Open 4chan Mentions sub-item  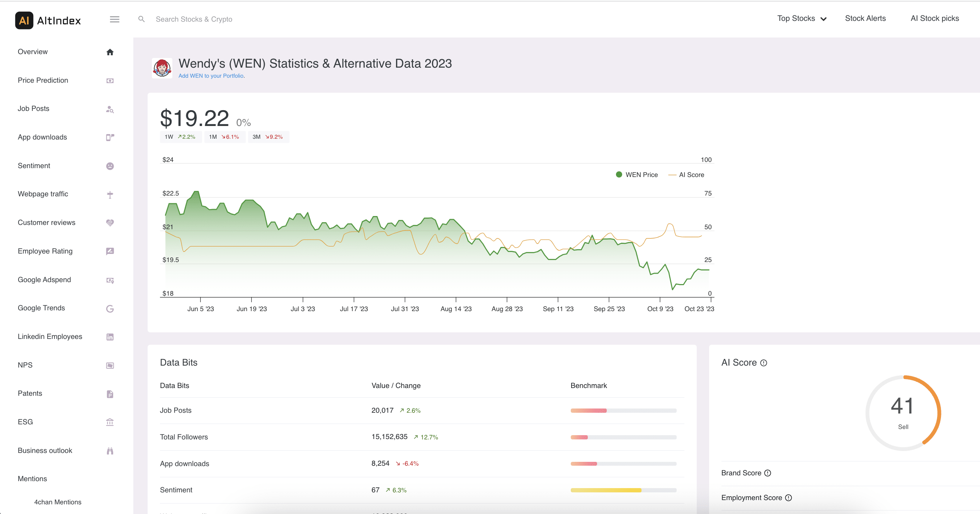(x=58, y=502)
